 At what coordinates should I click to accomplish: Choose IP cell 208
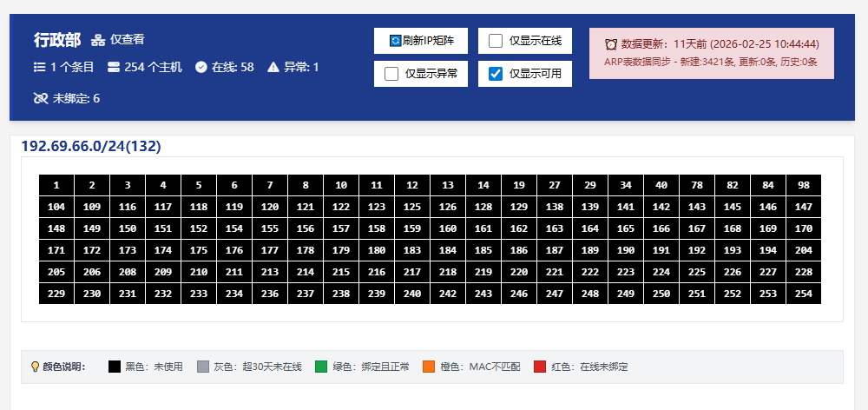pyautogui.click(x=128, y=272)
